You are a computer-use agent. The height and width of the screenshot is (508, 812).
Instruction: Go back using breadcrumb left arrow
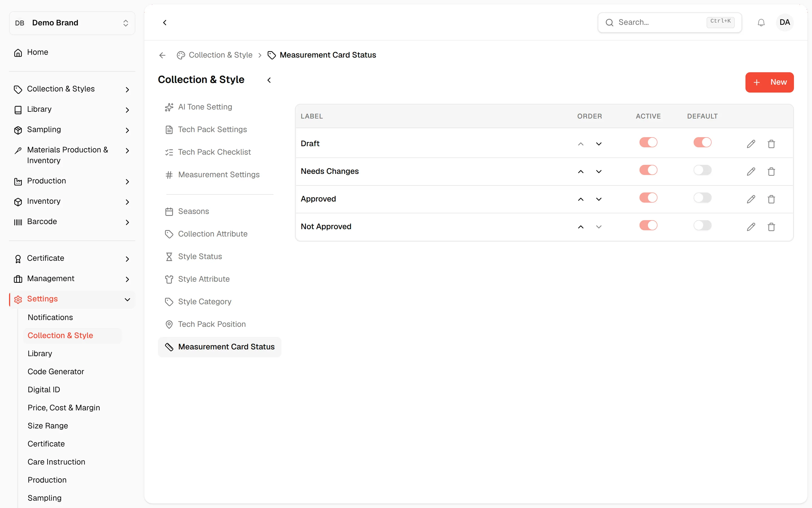pyautogui.click(x=162, y=55)
